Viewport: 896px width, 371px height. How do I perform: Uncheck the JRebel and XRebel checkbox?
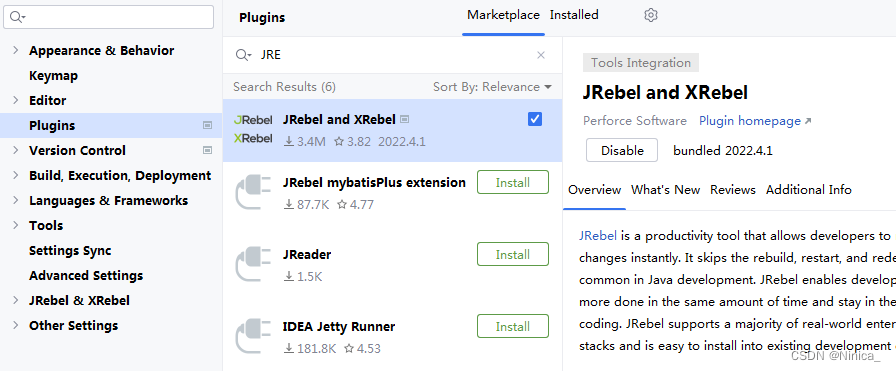(535, 119)
